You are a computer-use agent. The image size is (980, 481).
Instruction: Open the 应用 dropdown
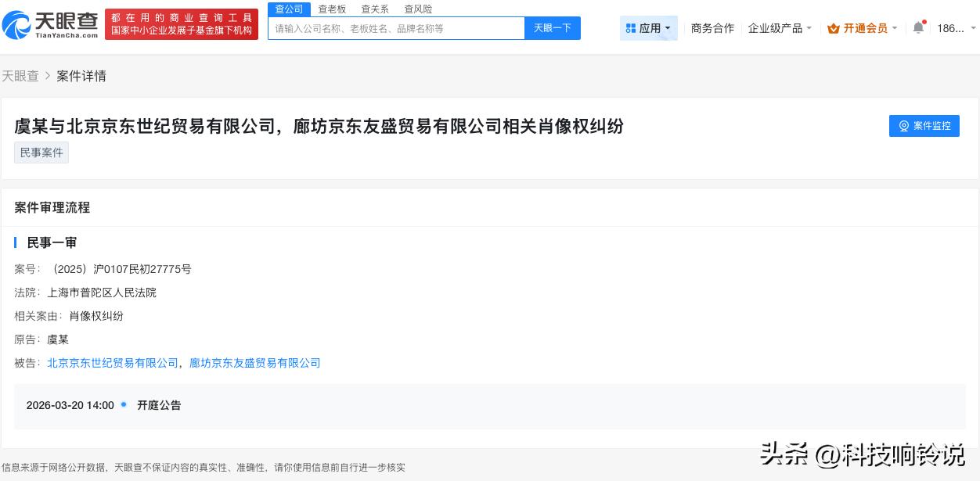tap(651, 27)
